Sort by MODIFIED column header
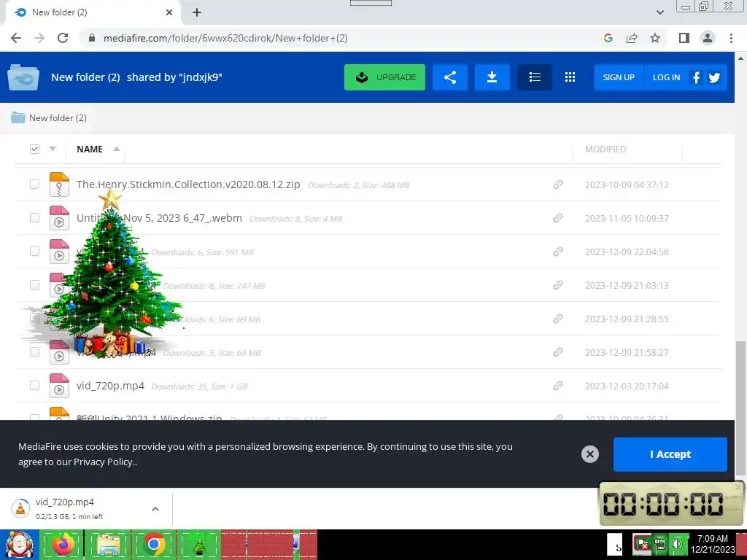The image size is (747, 560). pos(605,149)
